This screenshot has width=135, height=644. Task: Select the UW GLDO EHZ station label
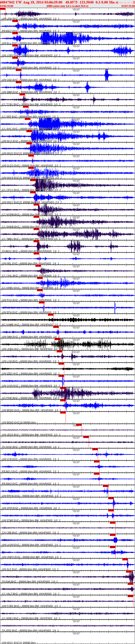tap(31, 166)
